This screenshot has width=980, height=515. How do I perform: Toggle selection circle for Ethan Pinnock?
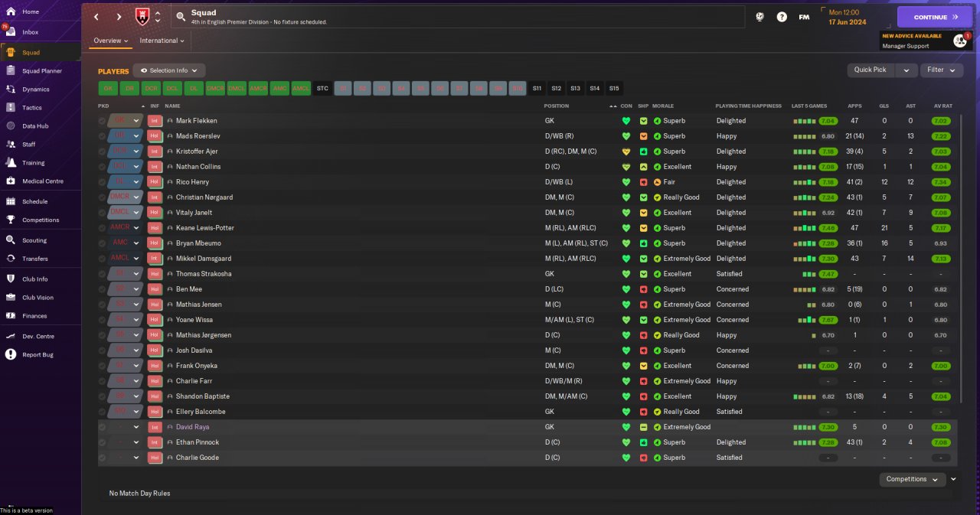point(102,442)
